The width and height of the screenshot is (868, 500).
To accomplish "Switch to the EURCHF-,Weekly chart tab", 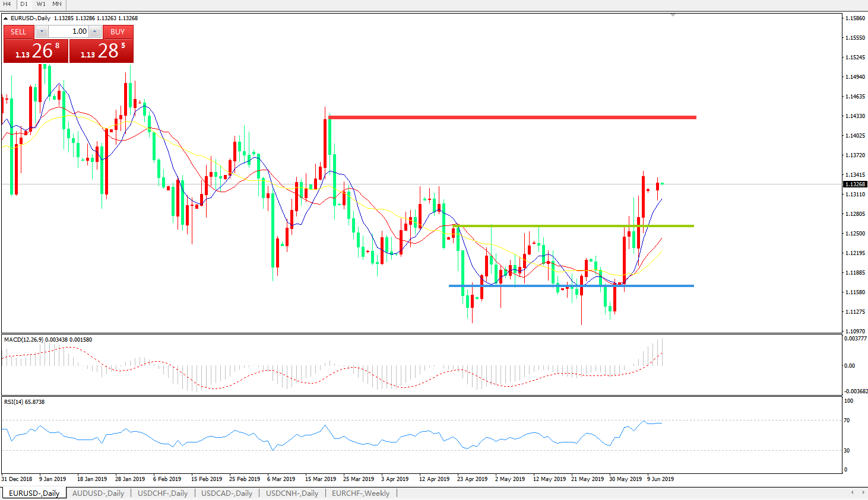I will point(360,493).
